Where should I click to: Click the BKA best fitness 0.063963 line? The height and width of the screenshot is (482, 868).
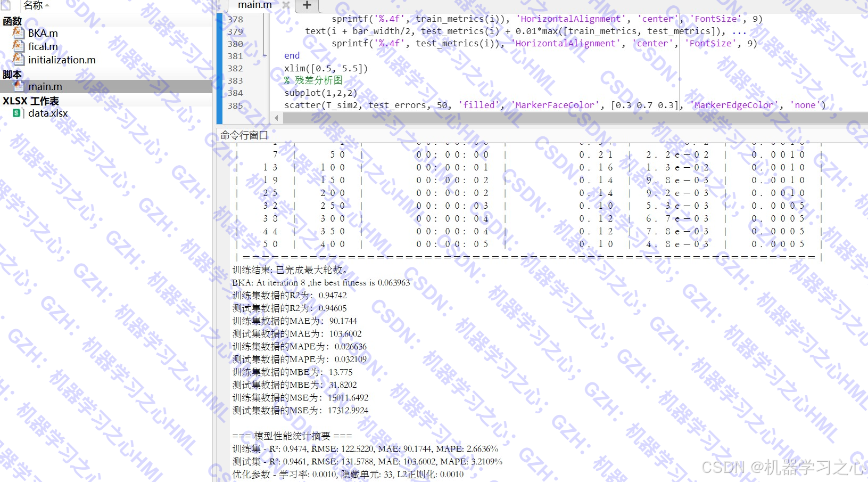point(321,282)
